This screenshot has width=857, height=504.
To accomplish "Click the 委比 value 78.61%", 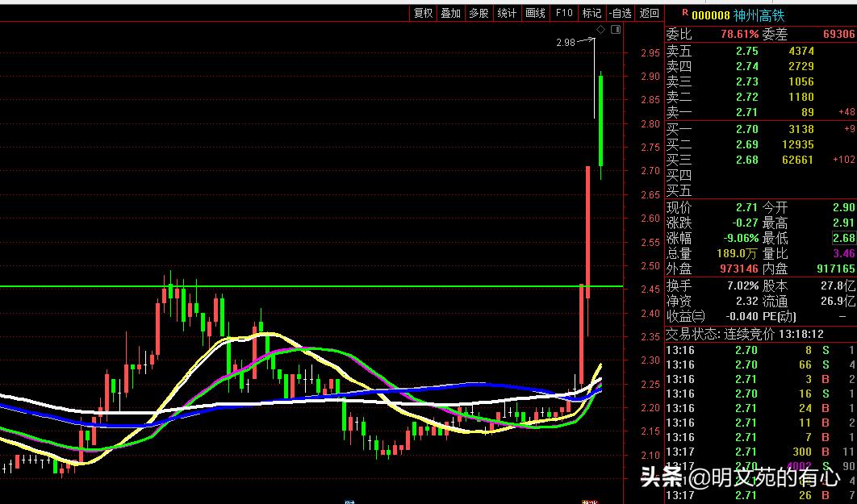I will (x=739, y=34).
